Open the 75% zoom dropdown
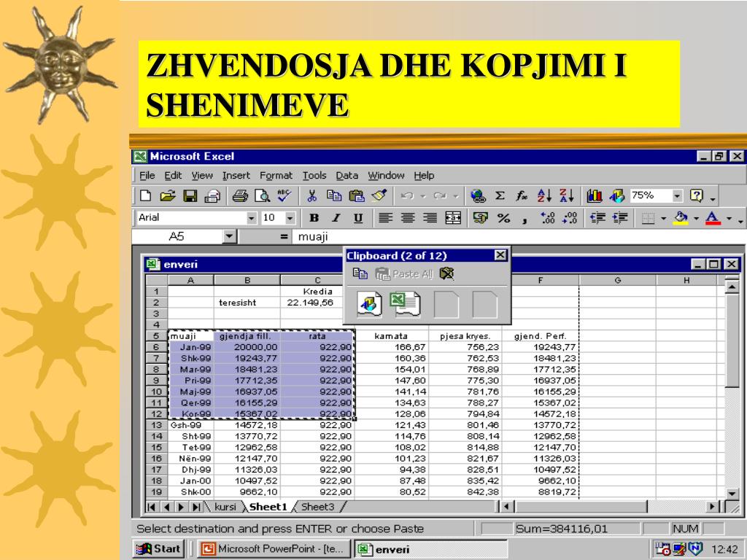Image resolution: width=747 pixels, height=560 pixels. [677, 195]
